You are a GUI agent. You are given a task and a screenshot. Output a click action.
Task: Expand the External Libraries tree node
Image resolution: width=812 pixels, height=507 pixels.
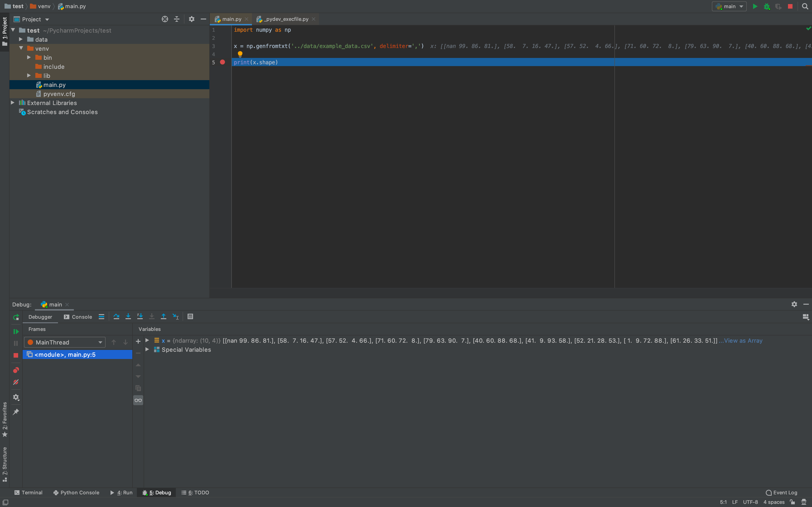point(13,103)
